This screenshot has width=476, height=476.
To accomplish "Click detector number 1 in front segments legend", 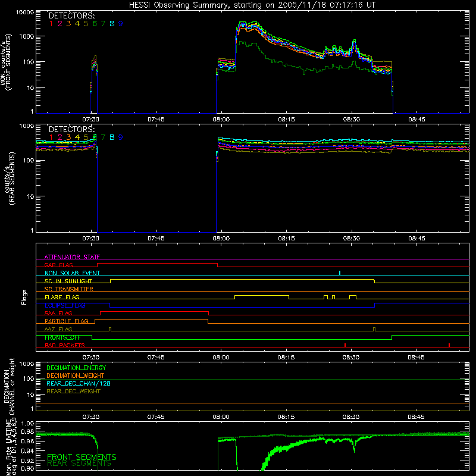I will [51, 24].
